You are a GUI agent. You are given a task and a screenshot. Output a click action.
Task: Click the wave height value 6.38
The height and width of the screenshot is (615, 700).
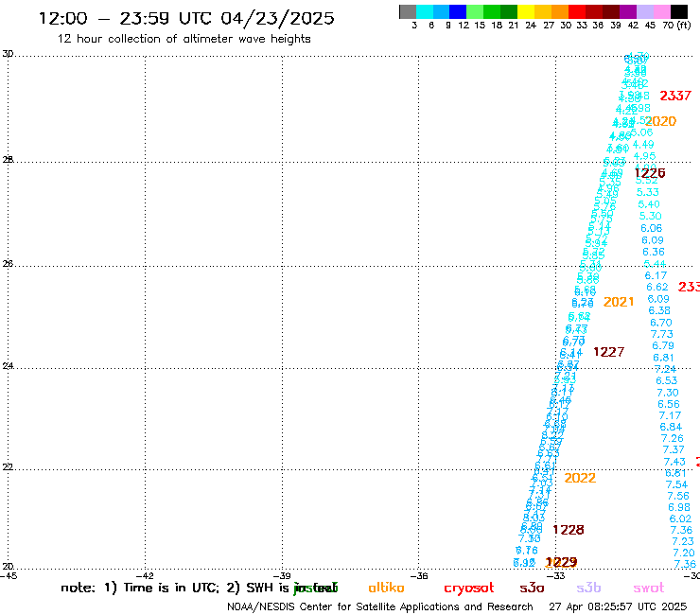point(659,310)
